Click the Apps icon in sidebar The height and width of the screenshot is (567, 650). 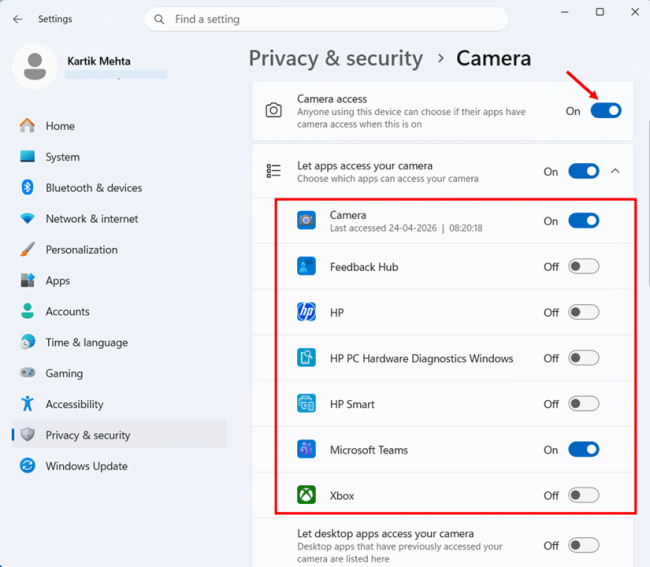27,280
